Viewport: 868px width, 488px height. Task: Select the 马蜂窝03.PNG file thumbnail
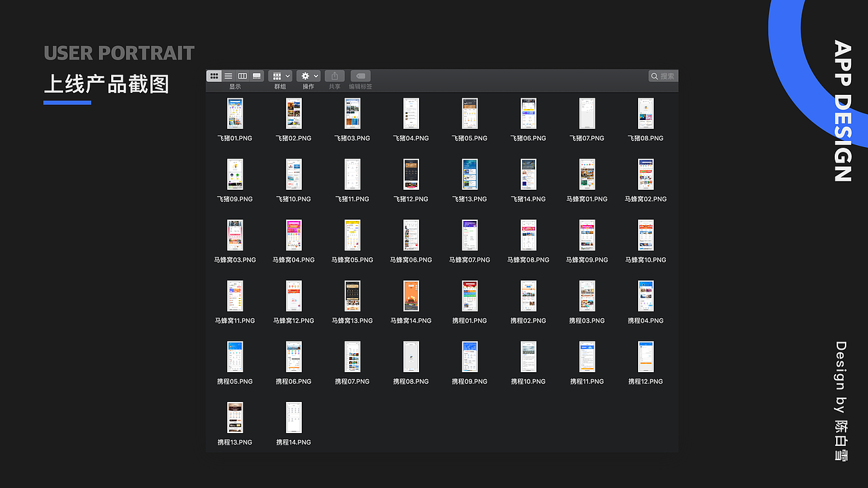(x=235, y=235)
